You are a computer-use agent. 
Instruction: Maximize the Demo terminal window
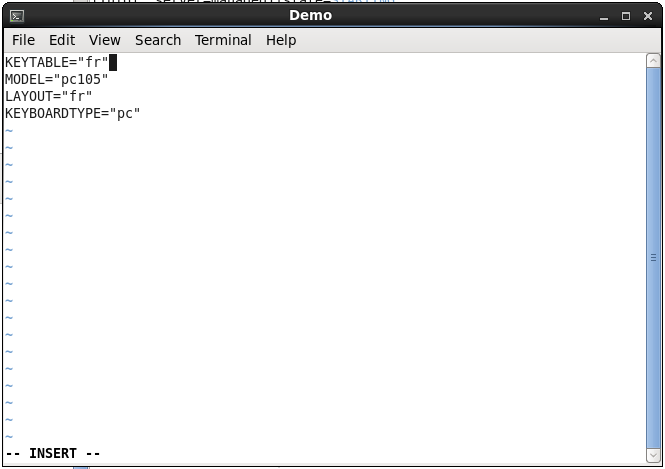coord(626,16)
